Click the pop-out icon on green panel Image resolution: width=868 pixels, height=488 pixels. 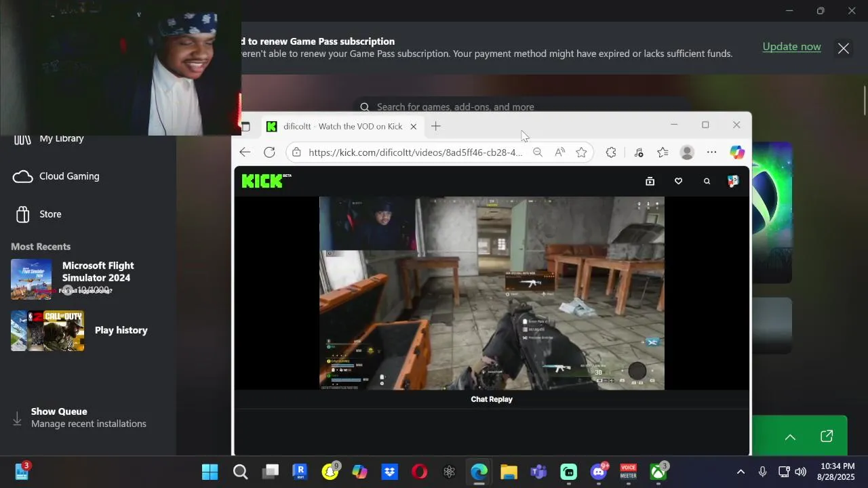click(827, 436)
